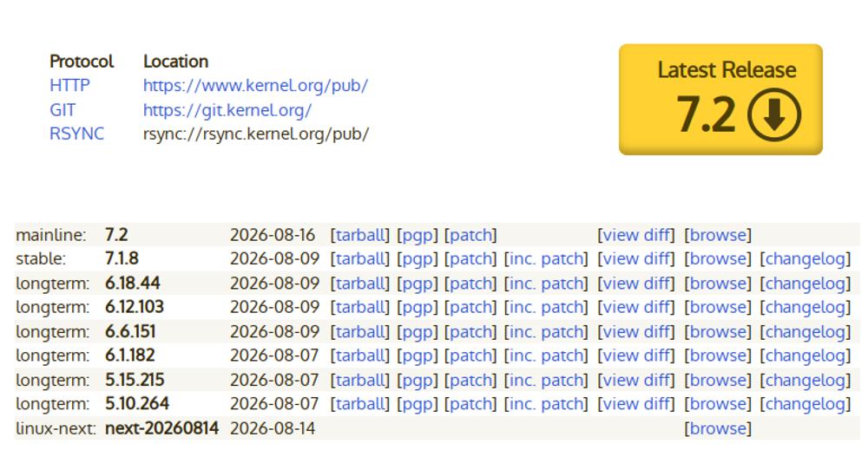Open inc. patch for 6.1.182
This screenshot has height=450, width=868.
click(546, 355)
